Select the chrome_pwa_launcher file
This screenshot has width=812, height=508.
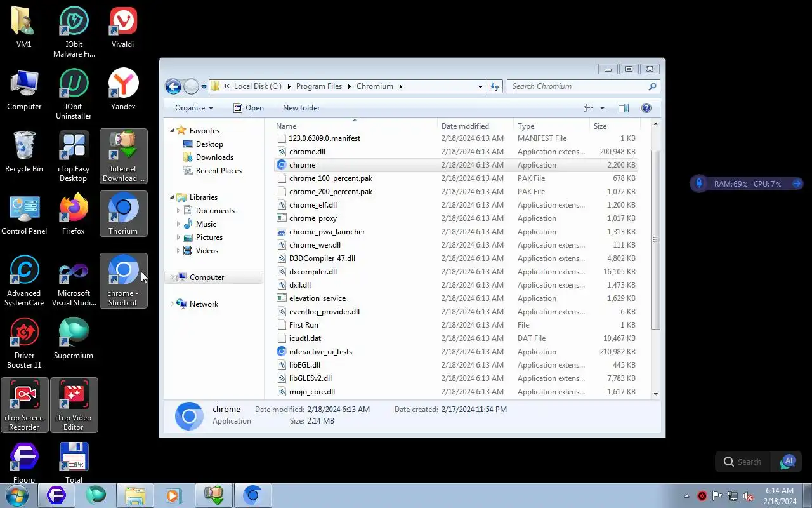pos(327,232)
